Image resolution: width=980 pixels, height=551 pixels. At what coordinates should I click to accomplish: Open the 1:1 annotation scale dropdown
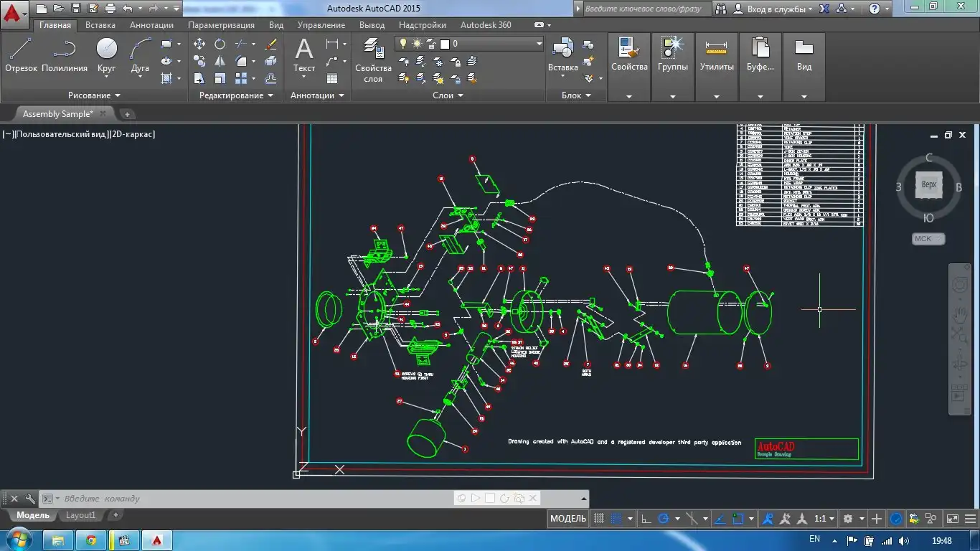pos(824,519)
